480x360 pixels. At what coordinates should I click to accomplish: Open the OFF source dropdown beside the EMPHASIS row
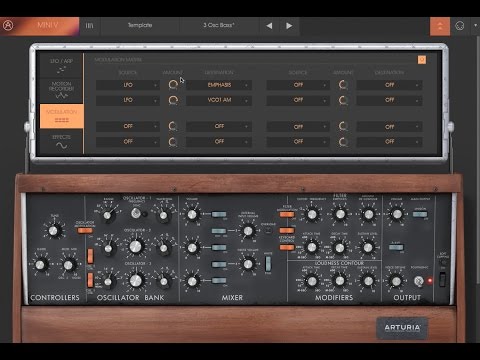coord(298,85)
